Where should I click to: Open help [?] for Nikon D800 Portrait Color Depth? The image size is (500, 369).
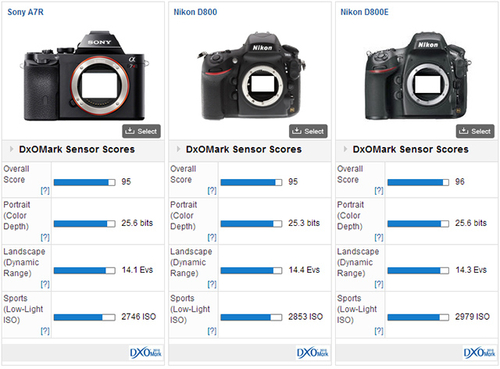click(212, 237)
